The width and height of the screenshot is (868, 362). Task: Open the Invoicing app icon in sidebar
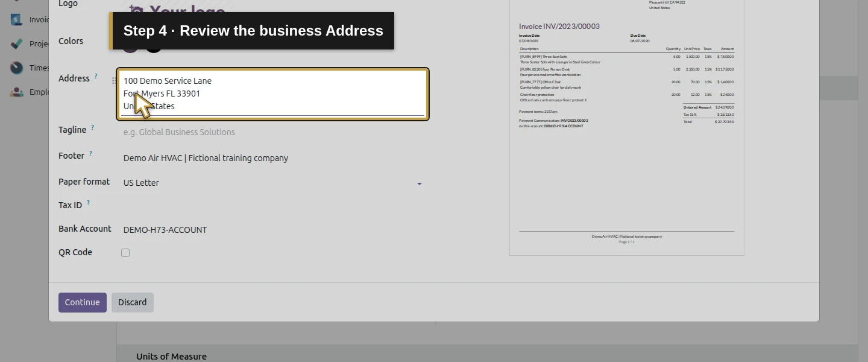click(17, 19)
